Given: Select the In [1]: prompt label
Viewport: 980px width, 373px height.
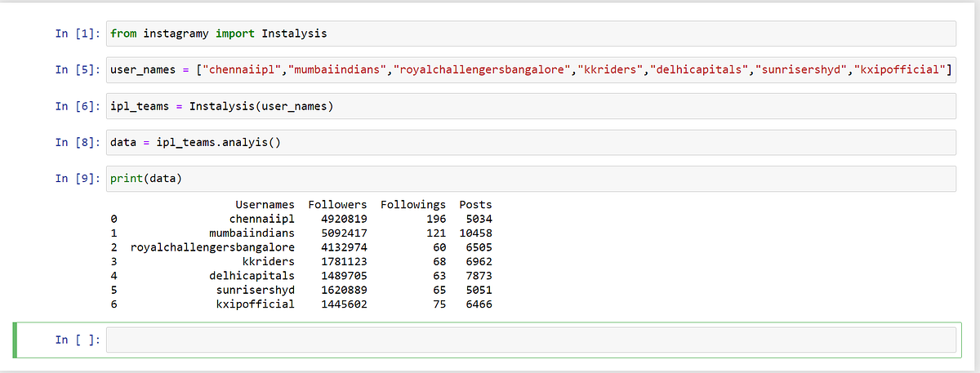Looking at the screenshot, I should [x=78, y=33].
